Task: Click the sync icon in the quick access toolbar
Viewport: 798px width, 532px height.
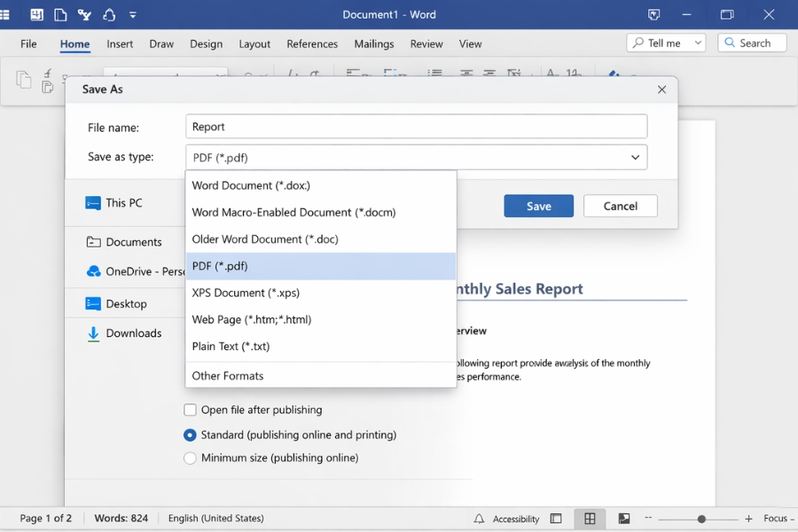Action: point(108,14)
